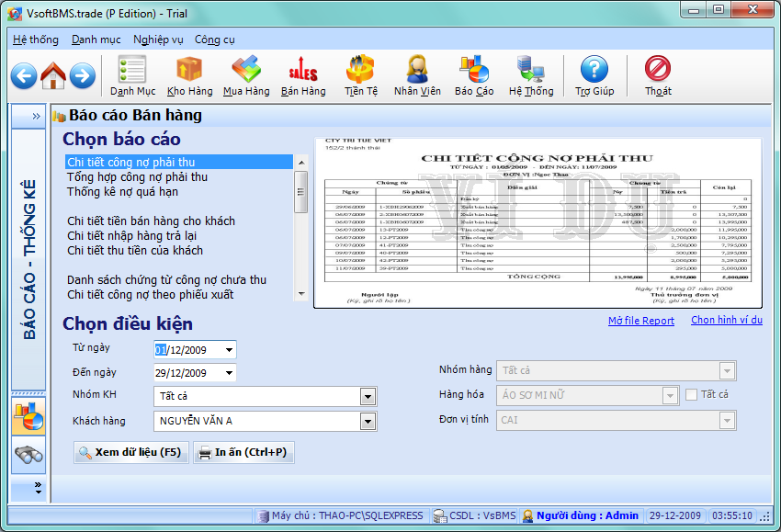Open the Mở file Report link
The height and width of the screenshot is (532, 781).
[x=641, y=321]
